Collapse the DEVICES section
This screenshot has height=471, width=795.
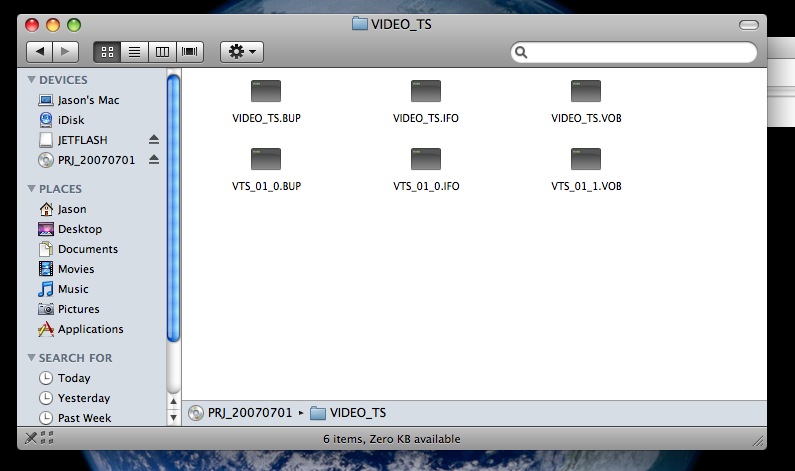coord(31,80)
